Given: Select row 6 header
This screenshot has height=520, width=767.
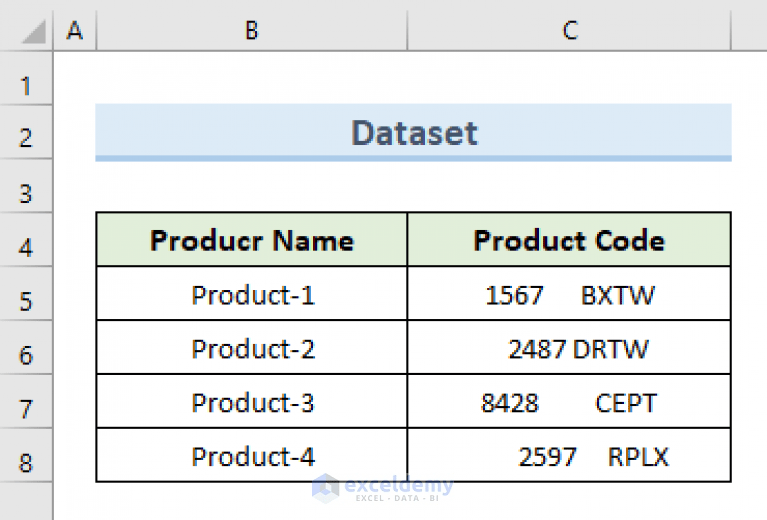Looking at the screenshot, I should (26, 348).
